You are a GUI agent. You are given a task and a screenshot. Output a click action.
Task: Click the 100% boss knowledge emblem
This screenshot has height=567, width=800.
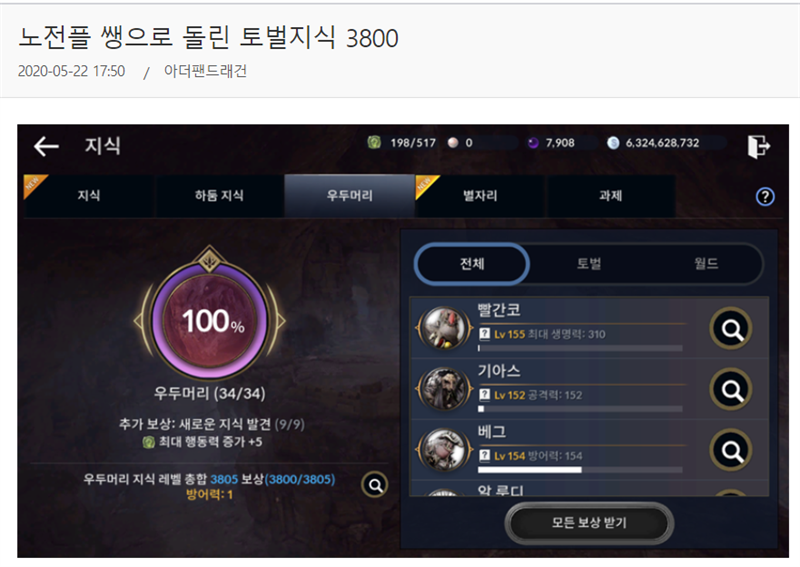click(210, 321)
